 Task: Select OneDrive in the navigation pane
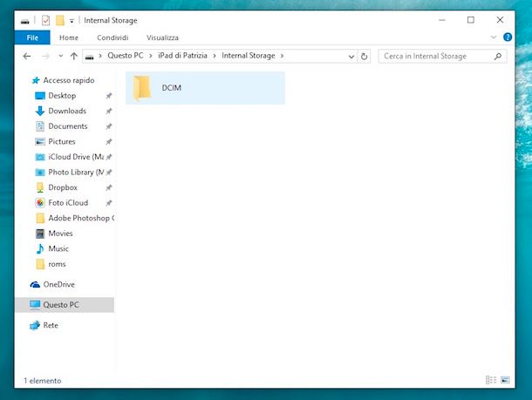(x=58, y=284)
